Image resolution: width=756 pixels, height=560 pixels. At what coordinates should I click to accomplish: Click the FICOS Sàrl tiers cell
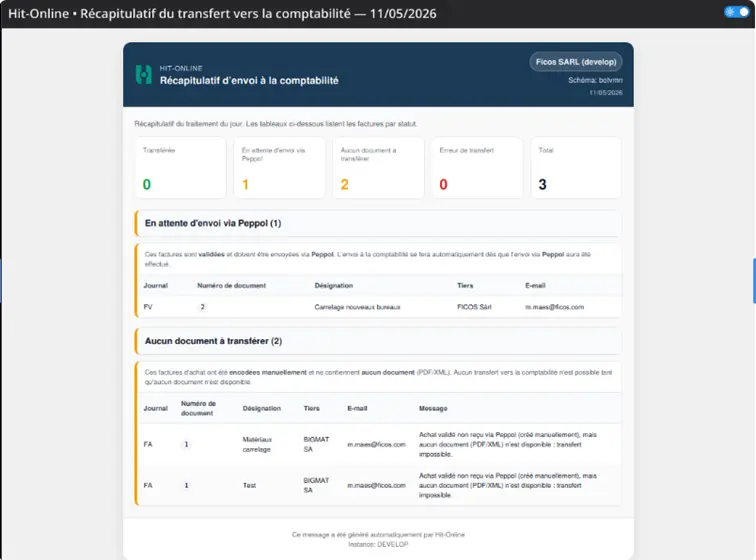pos(474,307)
